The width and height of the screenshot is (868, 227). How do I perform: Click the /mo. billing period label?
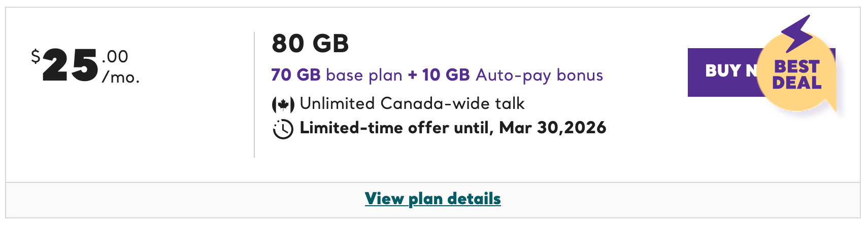click(120, 78)
